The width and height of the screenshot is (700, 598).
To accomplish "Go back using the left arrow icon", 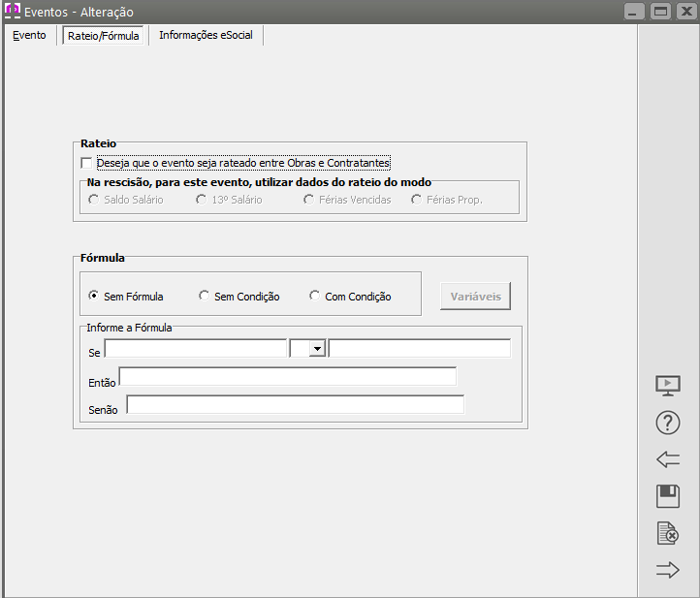I will tap(668, 459).
